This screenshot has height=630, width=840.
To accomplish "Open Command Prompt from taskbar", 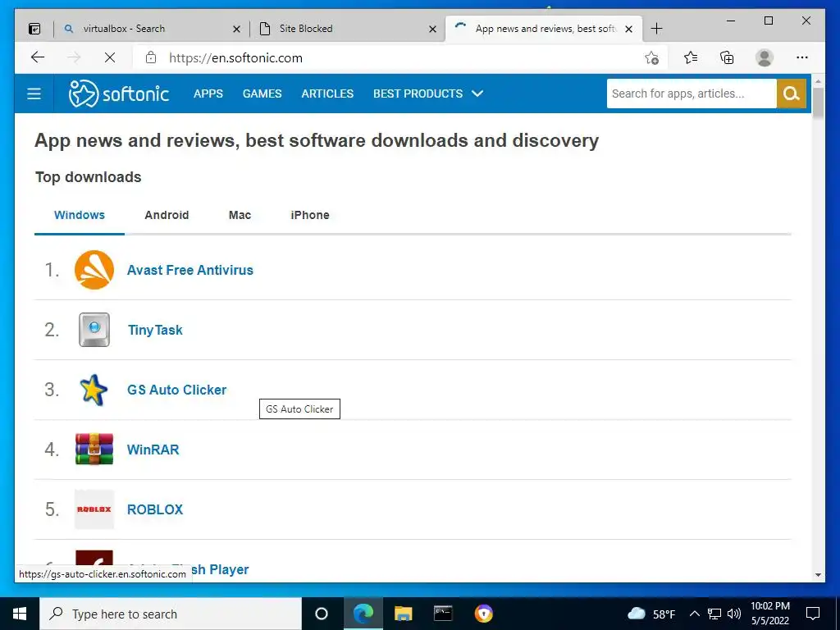I will [443, 614].
